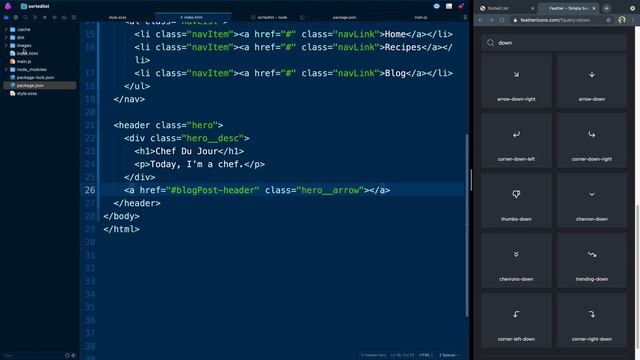Screen dimensions: 640x360
Task: Open a new browser tab
Action: coord(607,8)
